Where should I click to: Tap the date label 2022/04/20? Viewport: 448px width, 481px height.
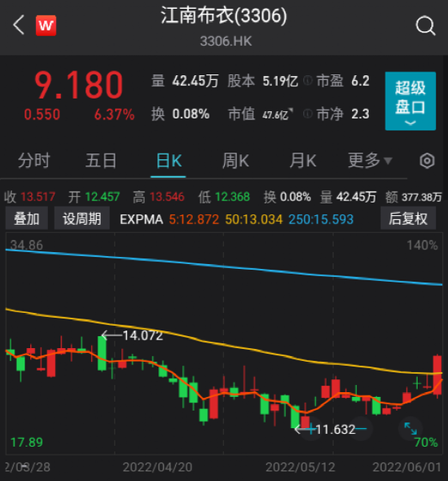click(157, 467)
